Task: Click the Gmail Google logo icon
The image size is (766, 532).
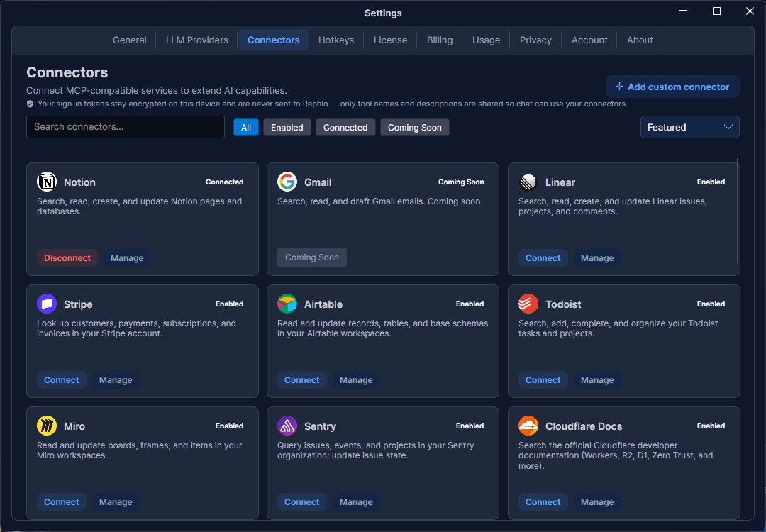Action: 287,182
